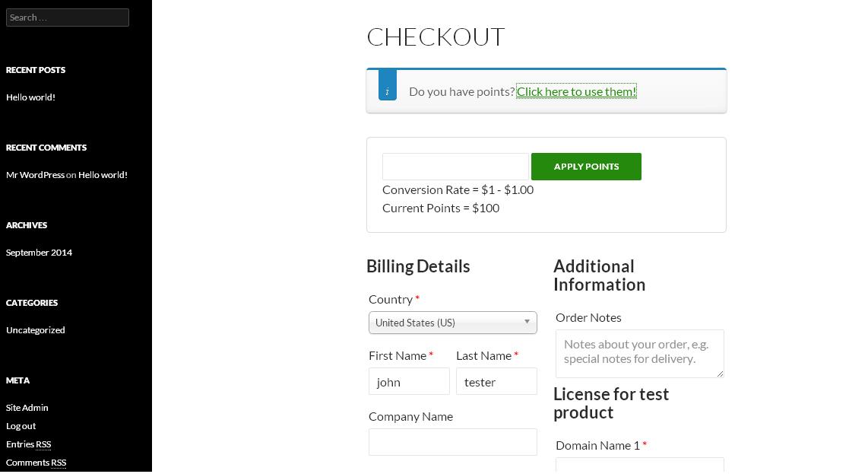Open the September 2014 archive
The width and height of the screenshot is (868, 474).
pos(40,253)
